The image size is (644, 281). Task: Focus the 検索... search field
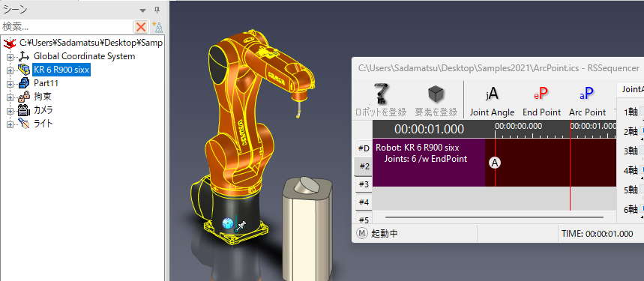tap(67, 27)
